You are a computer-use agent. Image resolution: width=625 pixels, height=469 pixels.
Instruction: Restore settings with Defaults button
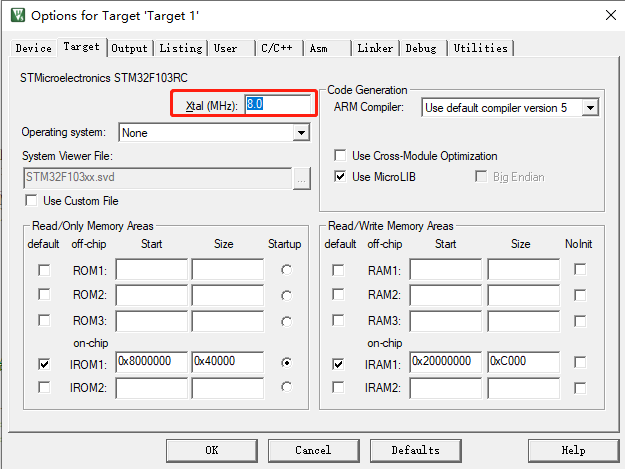pos(416,451)
